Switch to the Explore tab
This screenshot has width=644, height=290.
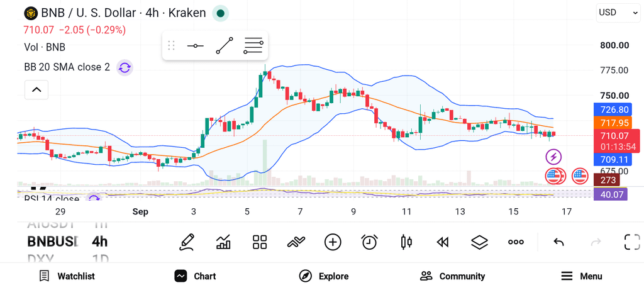tap(324, 276)
